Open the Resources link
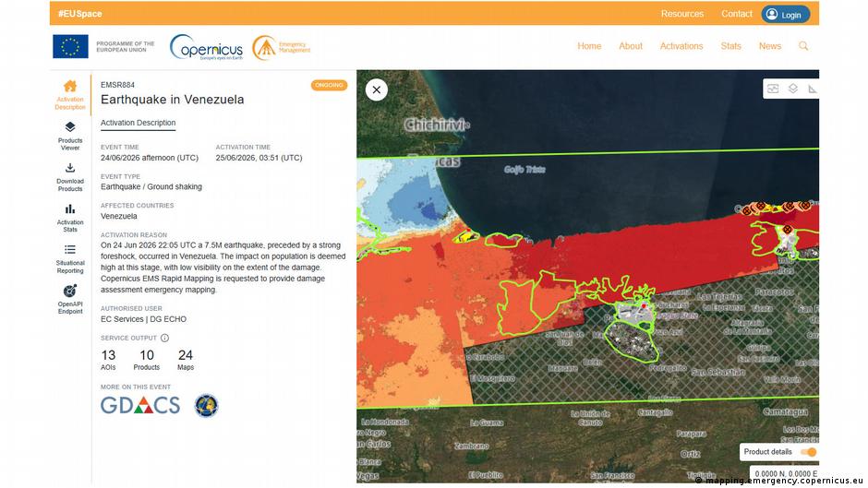 pos(682,14)
